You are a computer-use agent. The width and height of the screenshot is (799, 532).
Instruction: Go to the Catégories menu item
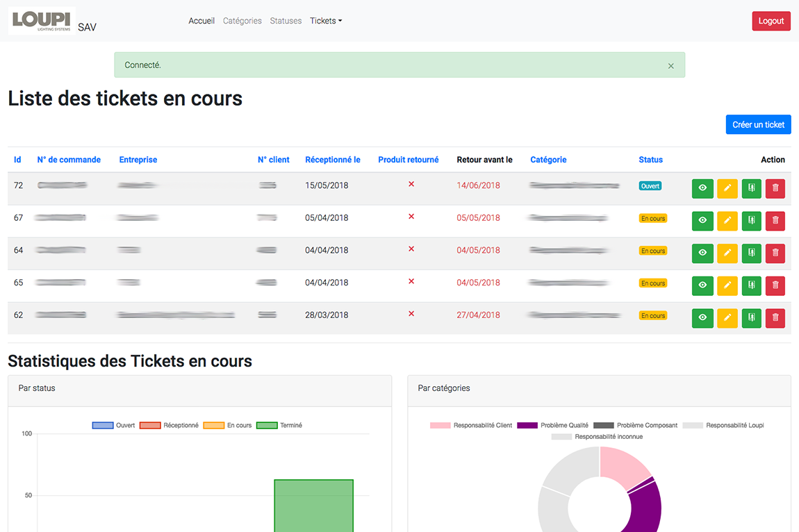(x=242, y=21)
